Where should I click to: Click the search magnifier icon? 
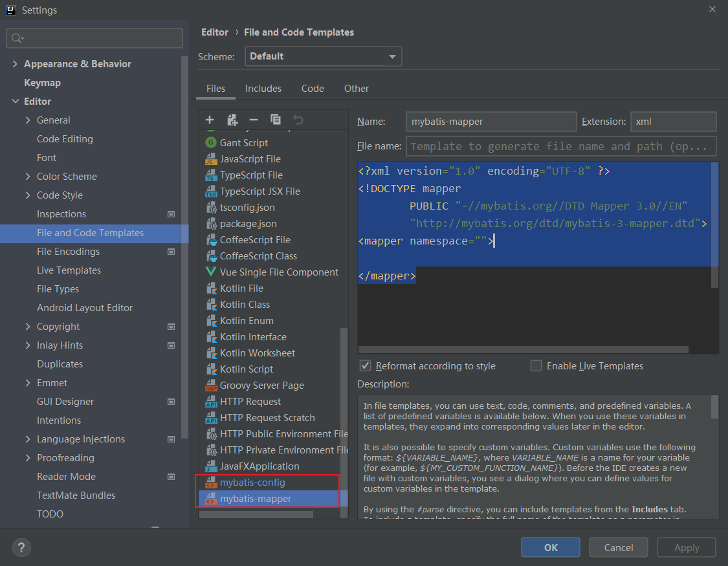[x=17, y=38]
